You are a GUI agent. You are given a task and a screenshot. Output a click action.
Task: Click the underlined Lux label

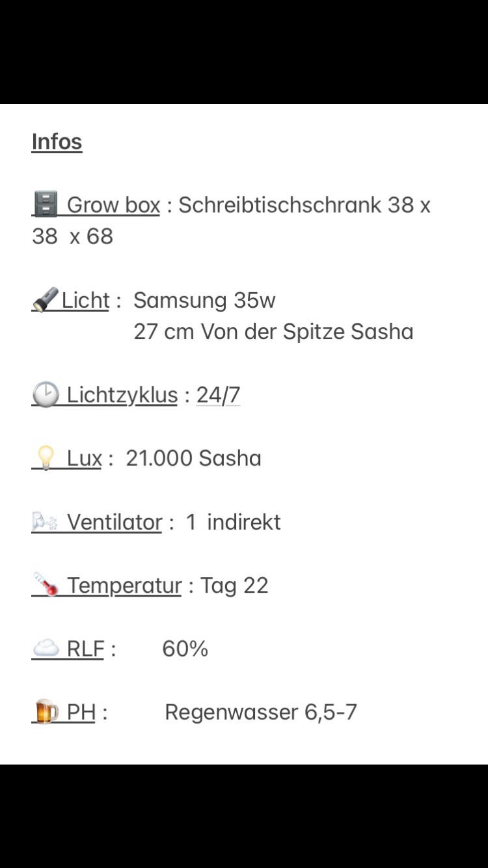click(84, 458)
